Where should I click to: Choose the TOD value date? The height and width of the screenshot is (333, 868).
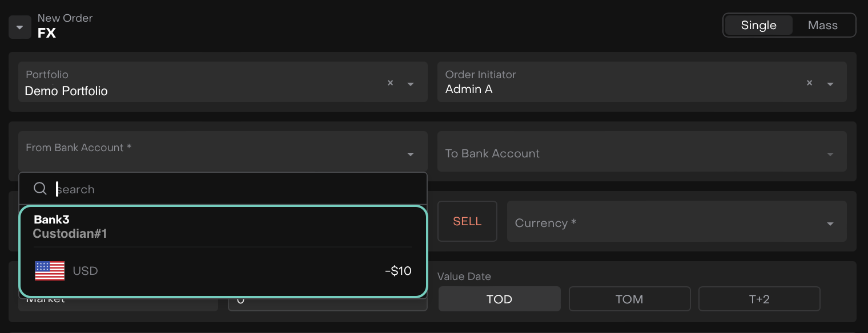pos(499,299)
